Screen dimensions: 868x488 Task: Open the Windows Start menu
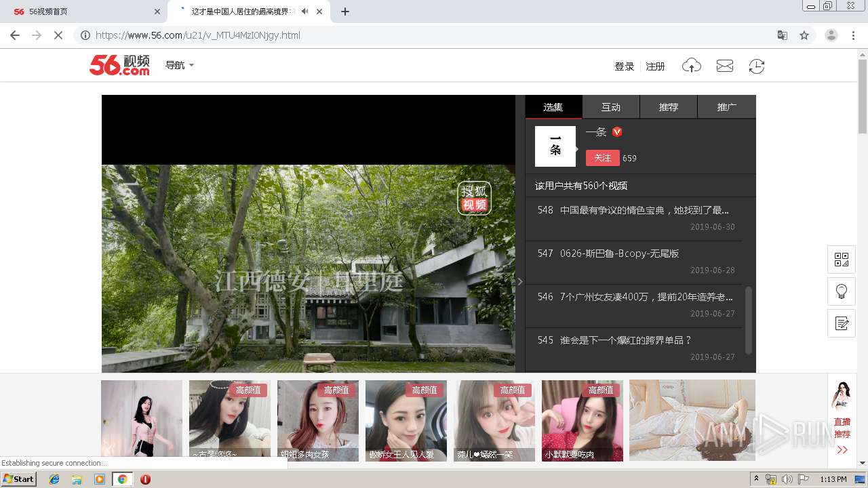[19, 479]
